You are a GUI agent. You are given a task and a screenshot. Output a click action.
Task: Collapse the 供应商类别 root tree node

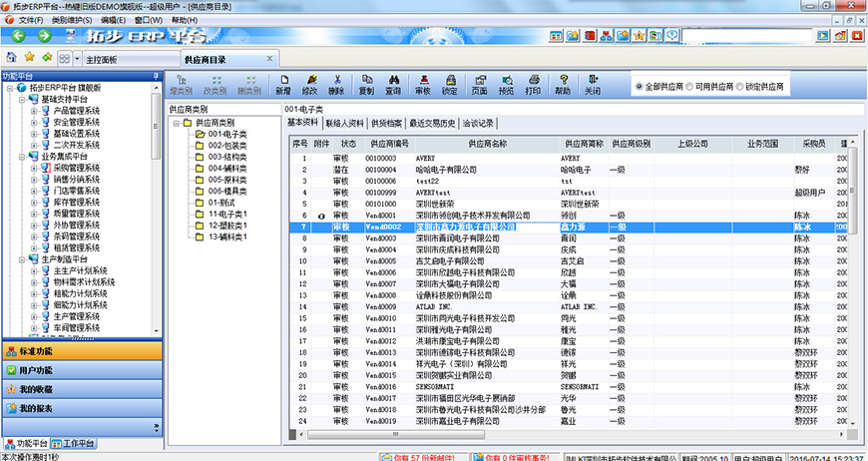176,123
